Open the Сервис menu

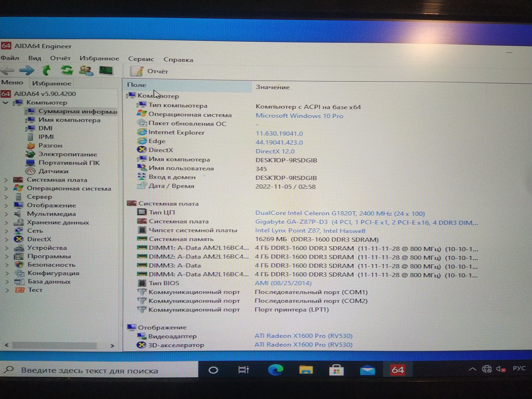click(141, 59)
